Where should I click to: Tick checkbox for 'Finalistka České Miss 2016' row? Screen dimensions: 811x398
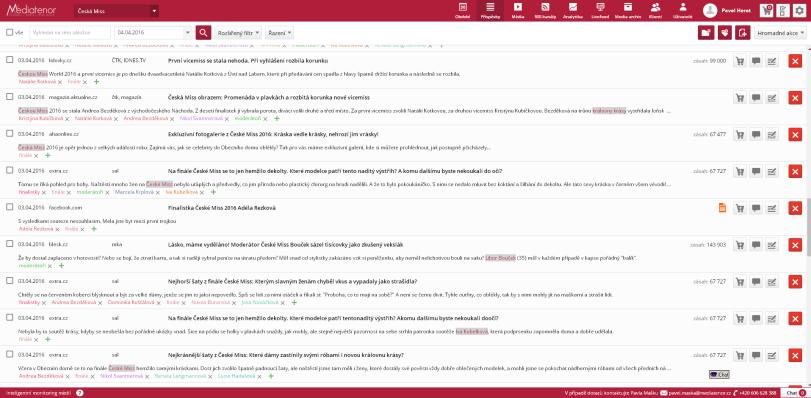(9, 207)
